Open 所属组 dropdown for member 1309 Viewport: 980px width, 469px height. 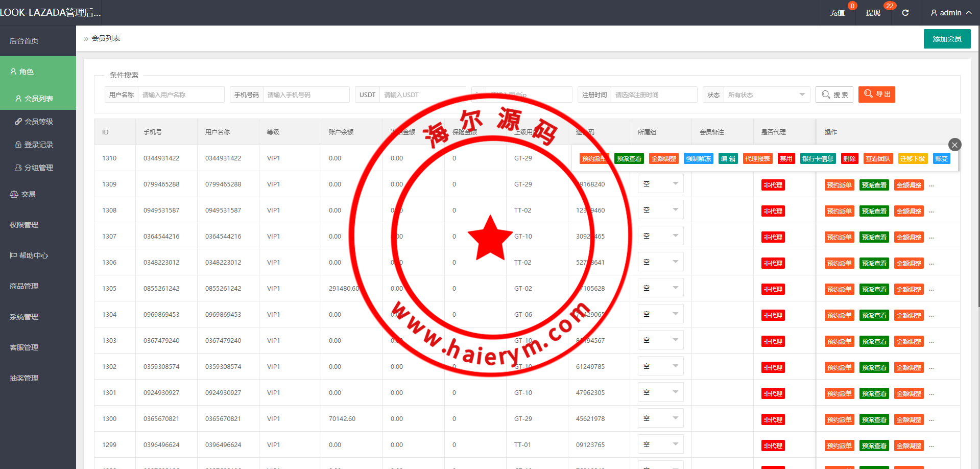click(x=660, y=184)
